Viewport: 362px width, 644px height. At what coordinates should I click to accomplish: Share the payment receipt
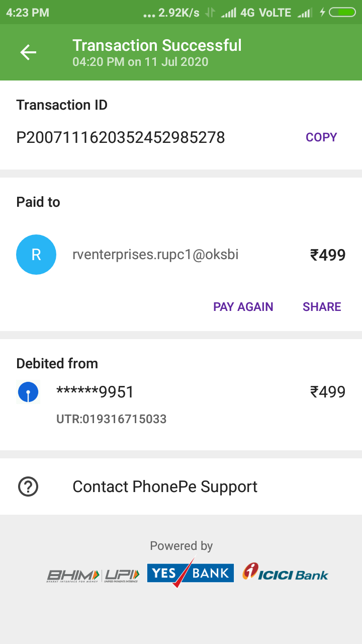[322, 307]
